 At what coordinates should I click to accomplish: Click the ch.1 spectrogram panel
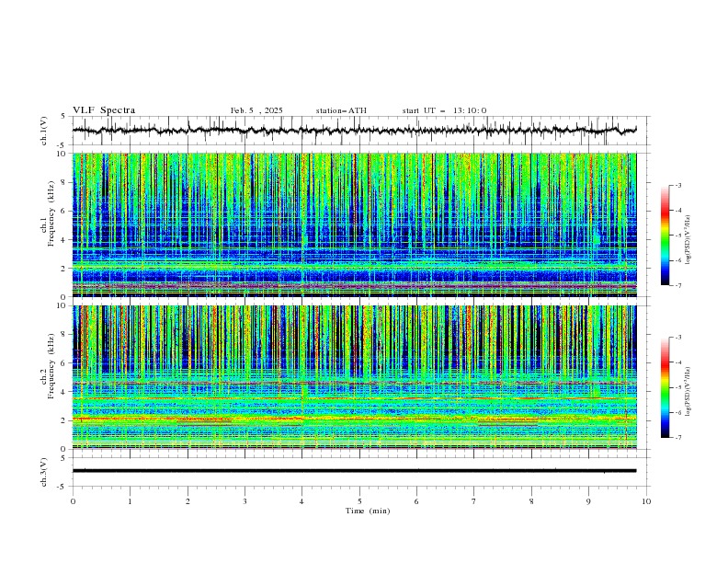(x=354, y=224)
